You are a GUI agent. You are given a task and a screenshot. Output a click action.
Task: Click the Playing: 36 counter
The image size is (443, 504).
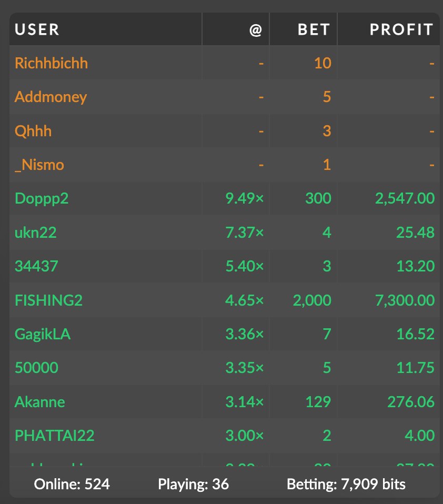coord(194,484)
